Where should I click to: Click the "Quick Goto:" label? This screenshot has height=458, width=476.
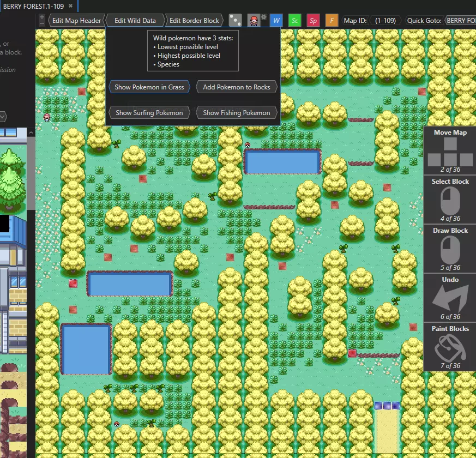[424, 21]
